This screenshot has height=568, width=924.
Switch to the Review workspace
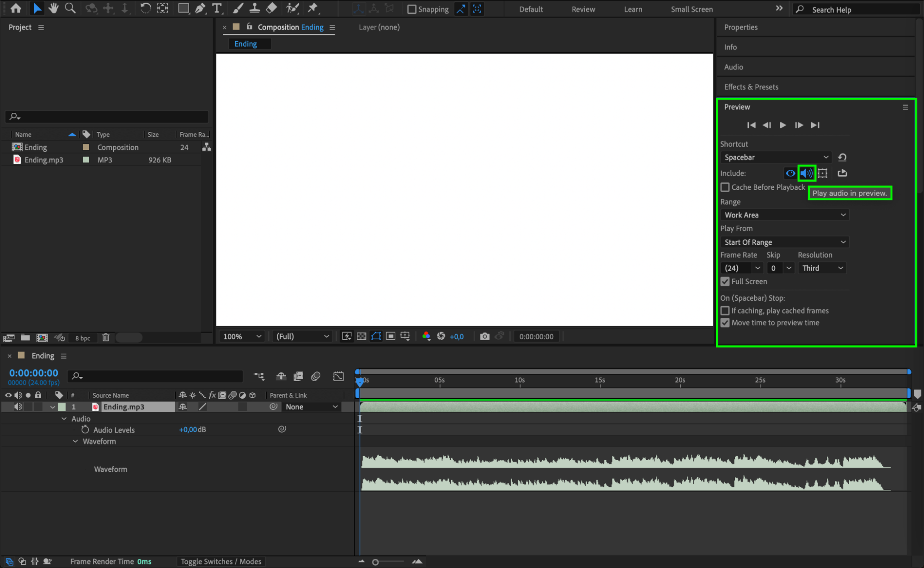tap(583, 9)
